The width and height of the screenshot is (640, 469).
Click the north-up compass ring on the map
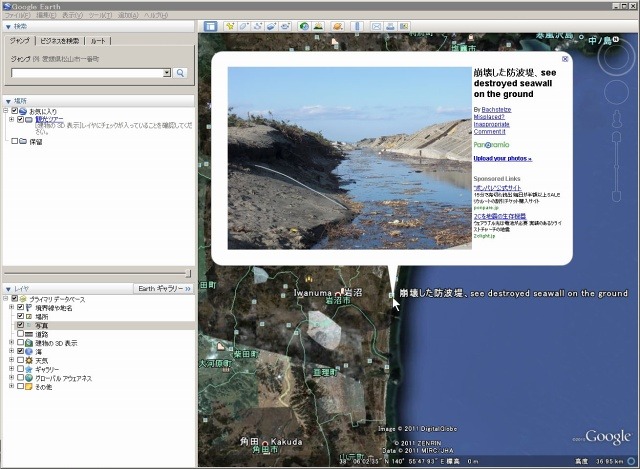click(x=616, y=58)
